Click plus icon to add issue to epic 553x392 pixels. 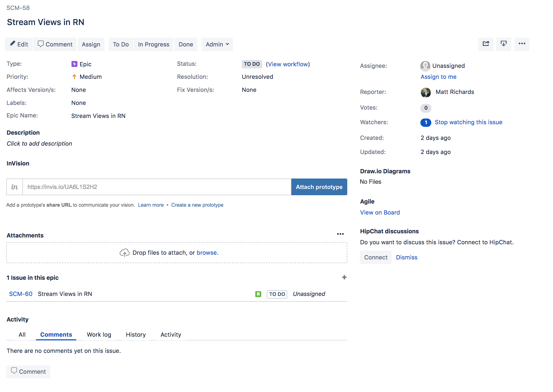click(x=344, y=277)
